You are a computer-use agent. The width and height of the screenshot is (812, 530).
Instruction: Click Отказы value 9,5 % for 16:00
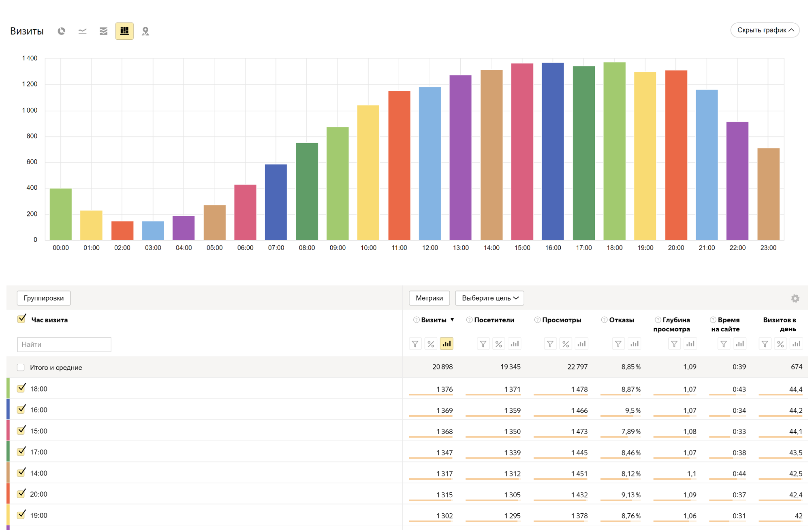tap(633, 410)
